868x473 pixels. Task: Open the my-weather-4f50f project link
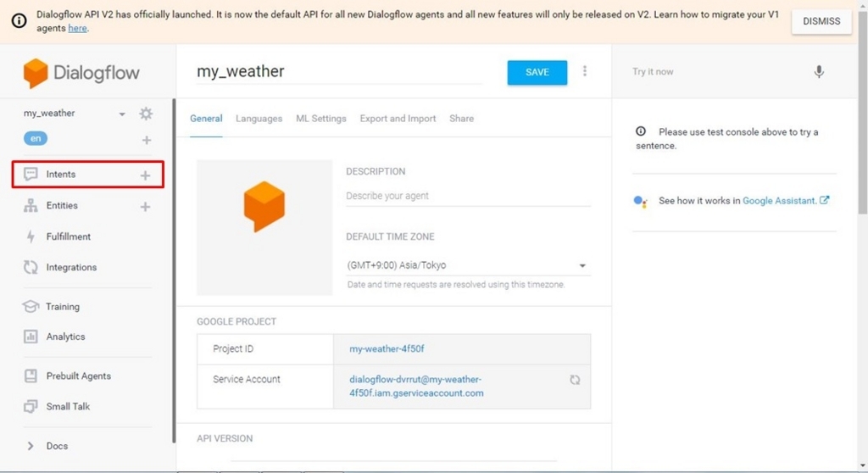point(387,349)
